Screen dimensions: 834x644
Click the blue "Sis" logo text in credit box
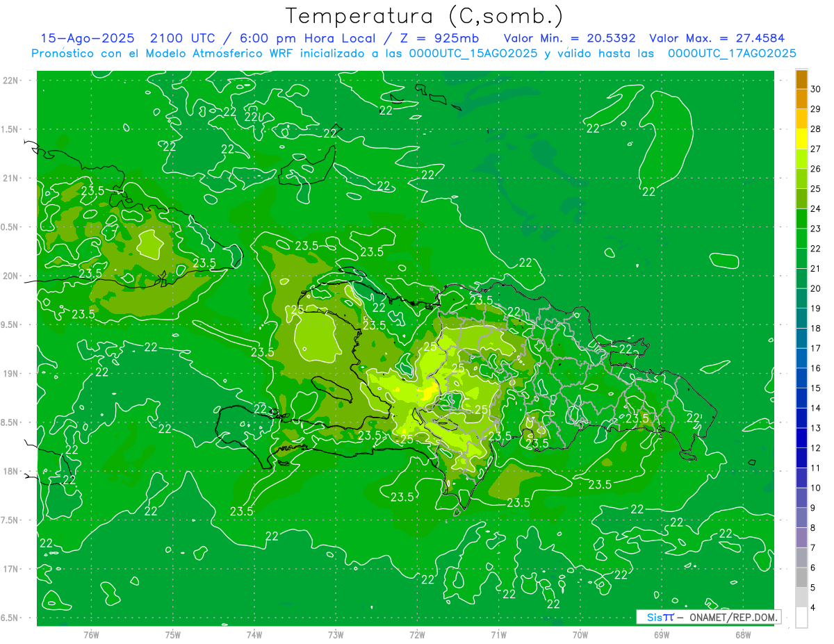[654, 617]
